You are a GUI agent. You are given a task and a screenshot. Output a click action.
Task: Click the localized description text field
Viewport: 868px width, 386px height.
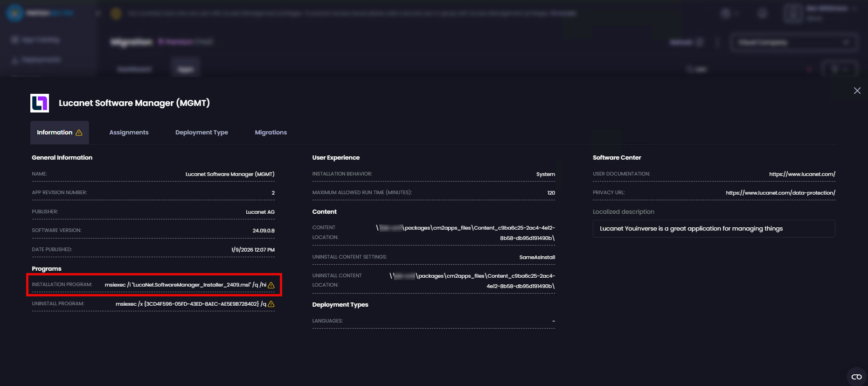(x=714, y=229)
